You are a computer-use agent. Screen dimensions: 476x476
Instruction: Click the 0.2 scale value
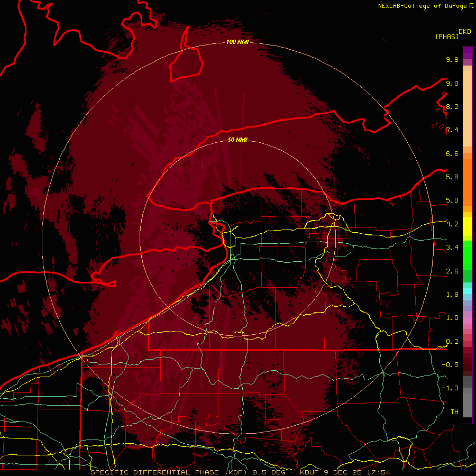point(452,342)
